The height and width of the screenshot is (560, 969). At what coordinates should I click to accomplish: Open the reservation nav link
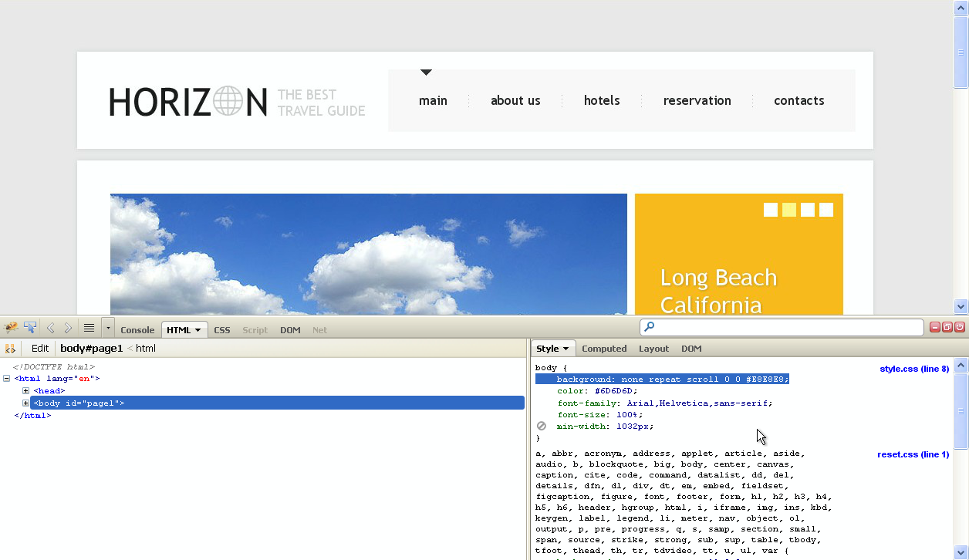(x=697, y=100)
